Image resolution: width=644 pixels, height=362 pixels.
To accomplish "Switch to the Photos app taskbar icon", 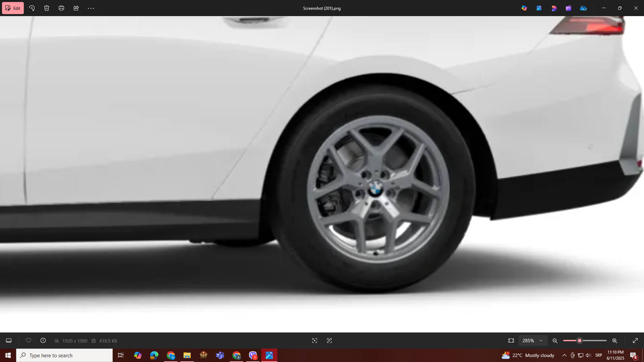I will point(269,355).
